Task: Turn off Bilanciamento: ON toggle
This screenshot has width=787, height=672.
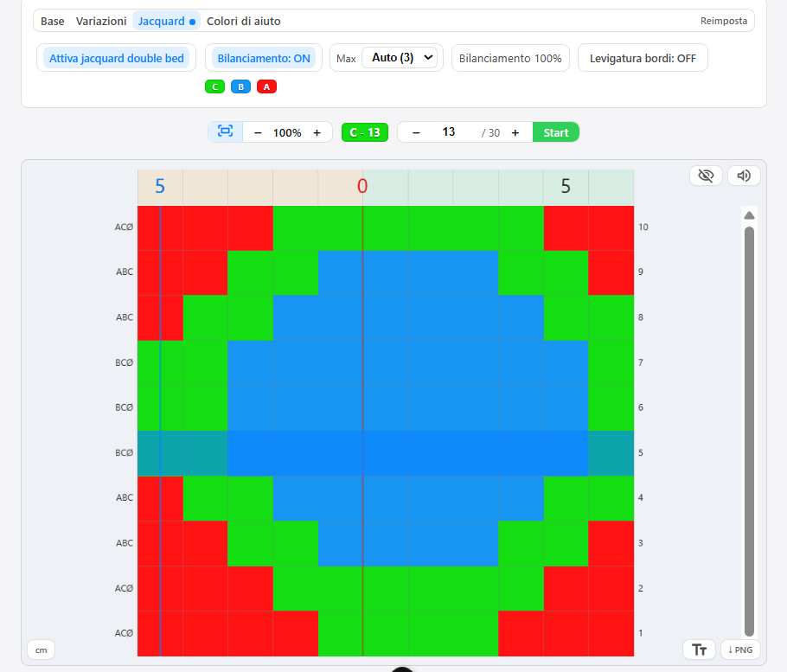Action: click(264, 58)
